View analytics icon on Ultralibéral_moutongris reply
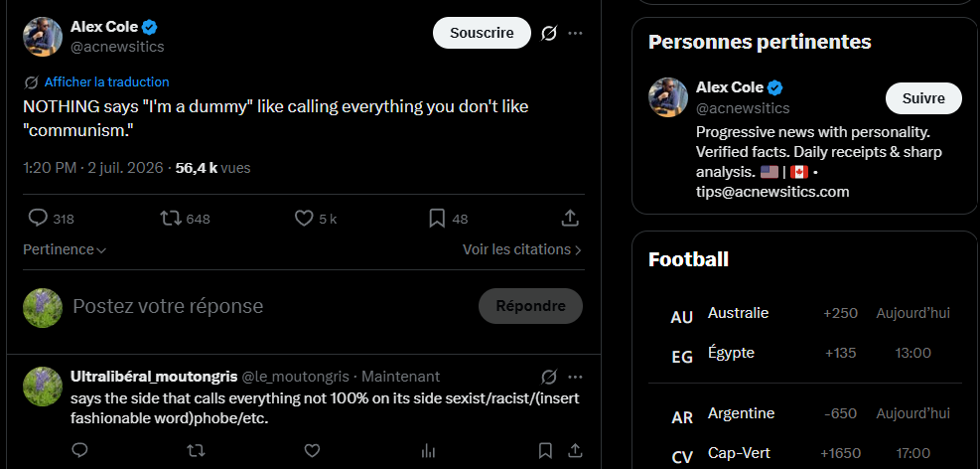Screen dimensions: 980x469 [x=428, y=450]
